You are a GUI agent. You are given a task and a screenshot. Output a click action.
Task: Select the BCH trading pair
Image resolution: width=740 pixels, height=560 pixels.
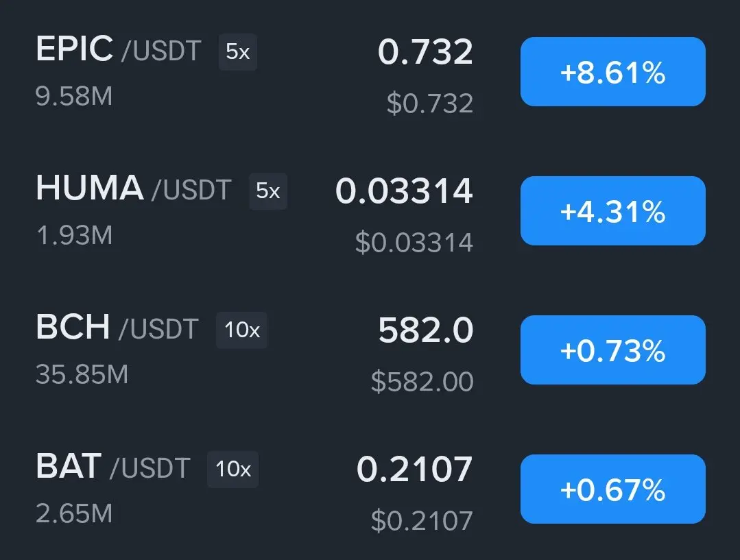(73, 328)
